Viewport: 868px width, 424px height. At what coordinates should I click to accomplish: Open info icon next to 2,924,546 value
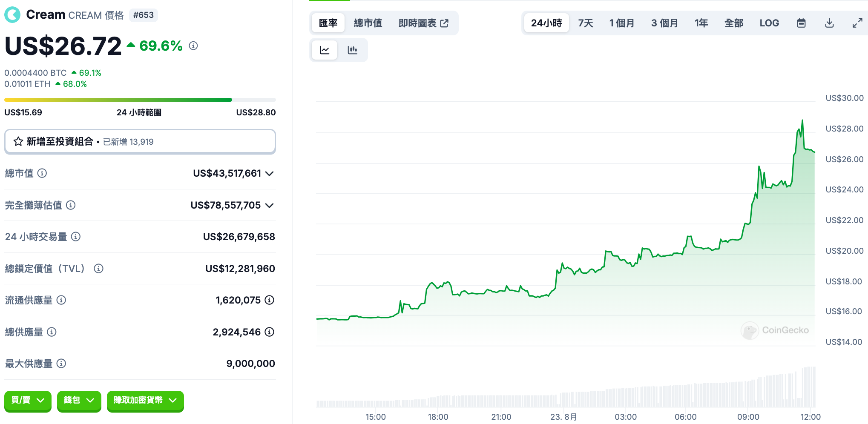pyautogui.click(x=270, y=332)
